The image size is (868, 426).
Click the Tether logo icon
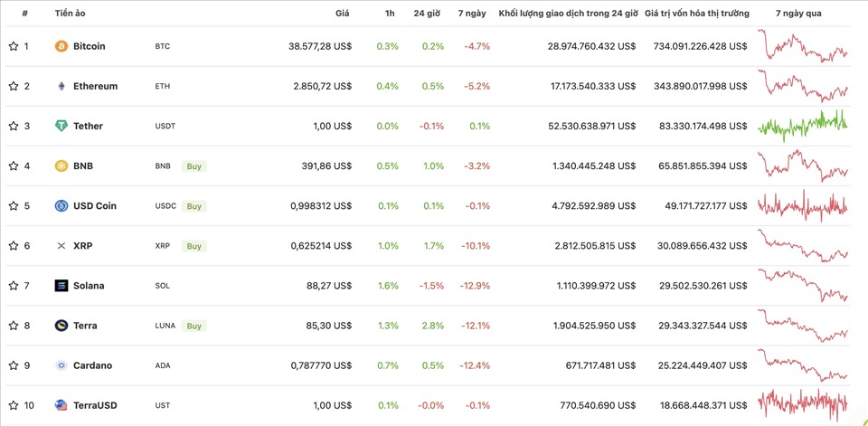pos(61,127)
